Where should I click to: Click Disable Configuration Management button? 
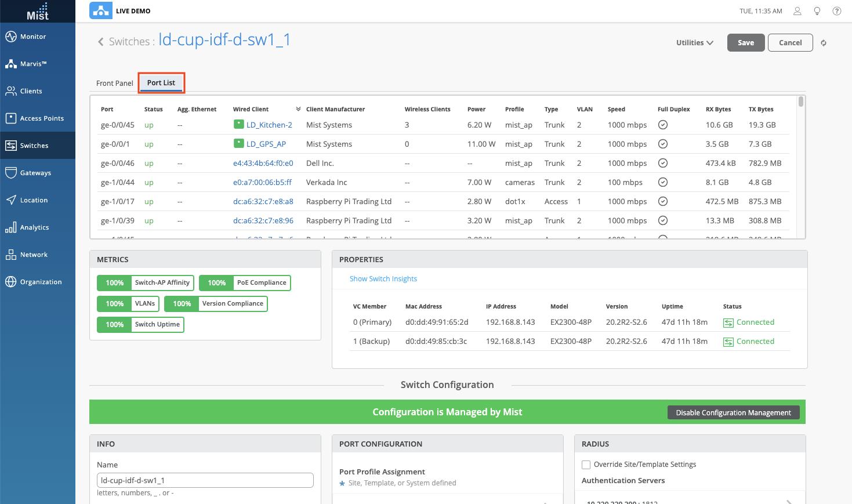[x=733, y=412]
